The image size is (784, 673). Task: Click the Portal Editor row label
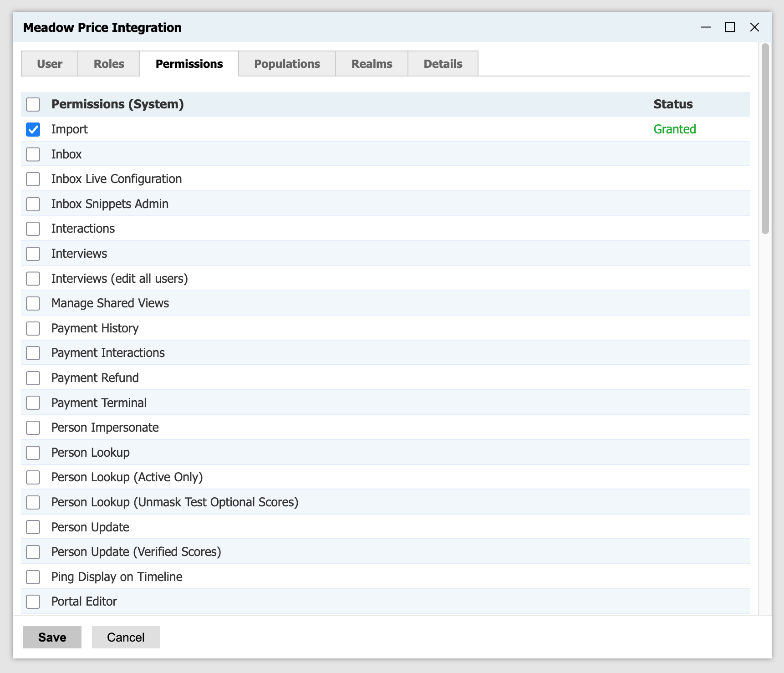coord(84,602)
